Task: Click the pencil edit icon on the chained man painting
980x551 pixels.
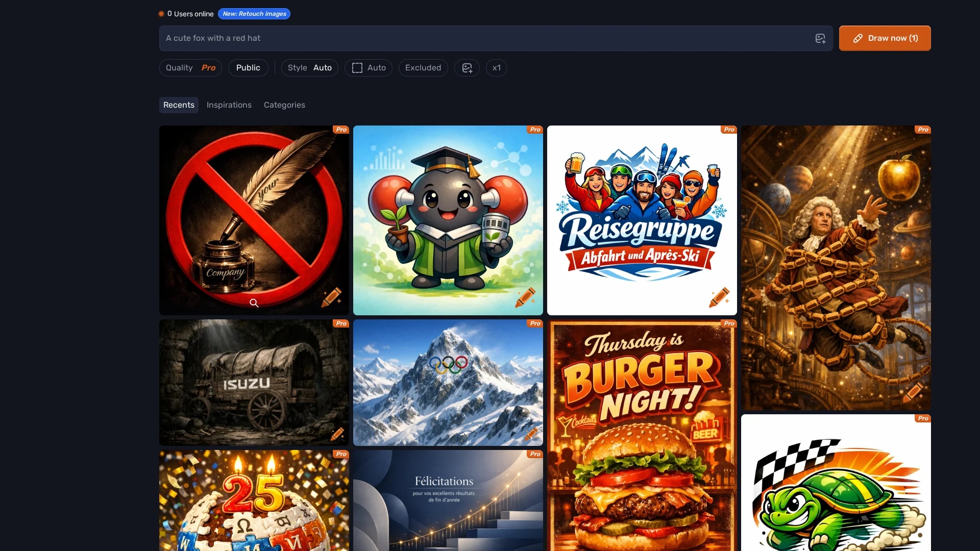Action: point(913,392)
